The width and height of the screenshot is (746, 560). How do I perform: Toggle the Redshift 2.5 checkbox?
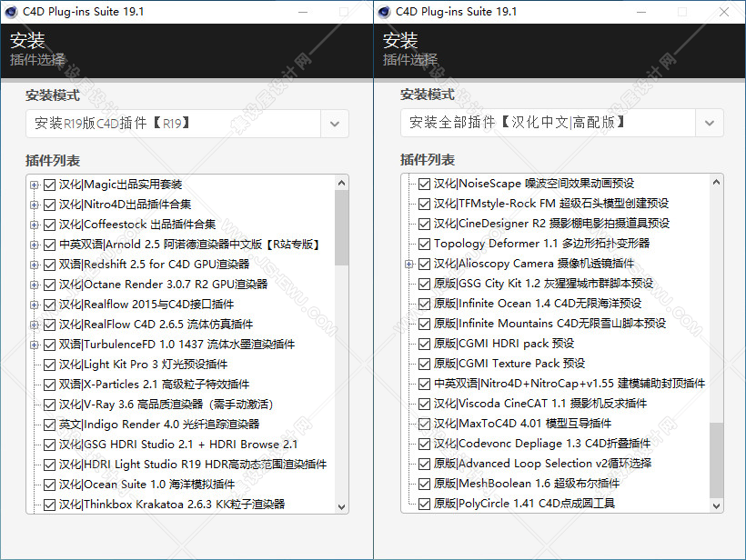pos(49,265)
